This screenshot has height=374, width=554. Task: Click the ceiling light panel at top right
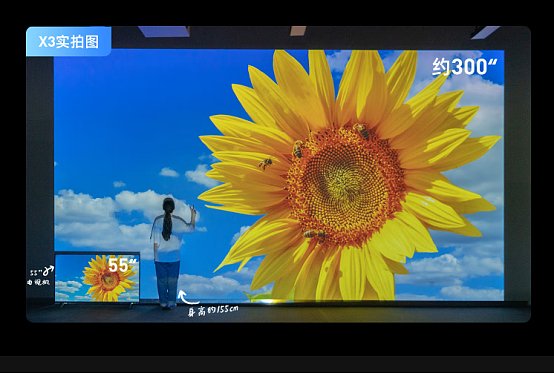pyautogui.click(x=486, y=32)
